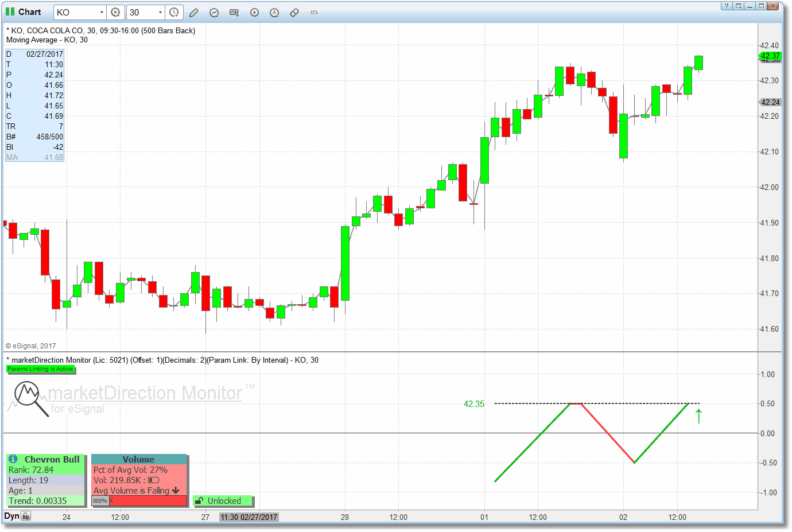Expand the 30 interval dropdown arrow
Screen dimensions: 792x532
(161, 12)
